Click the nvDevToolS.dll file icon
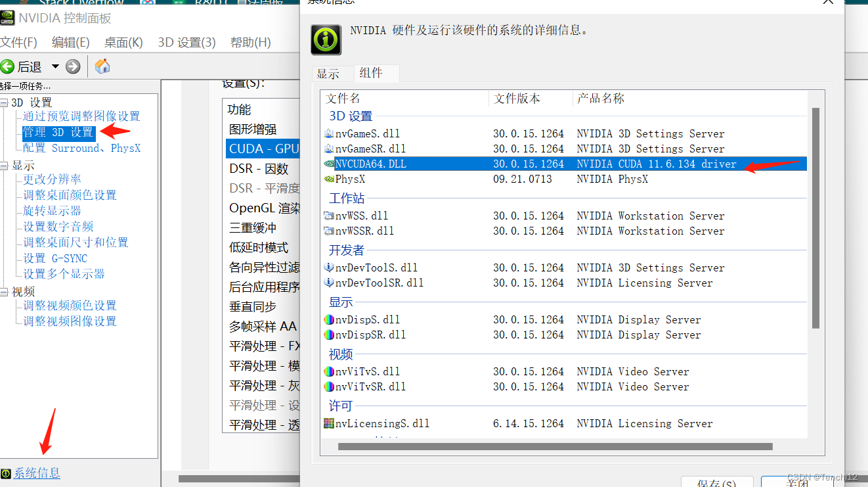The image size is (868, 487). (x=329, y=268)
